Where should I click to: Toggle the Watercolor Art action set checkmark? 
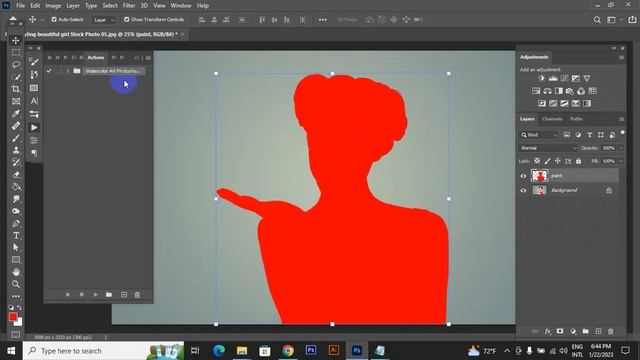[x=49, y=71]
